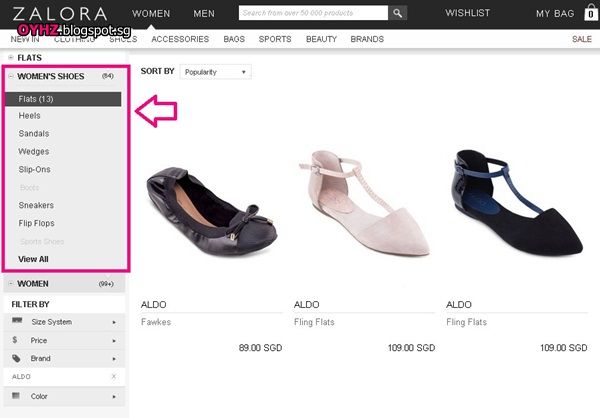600x418 pixels.
Task: Open the Brands menu item
Action: tap(367, 39)
